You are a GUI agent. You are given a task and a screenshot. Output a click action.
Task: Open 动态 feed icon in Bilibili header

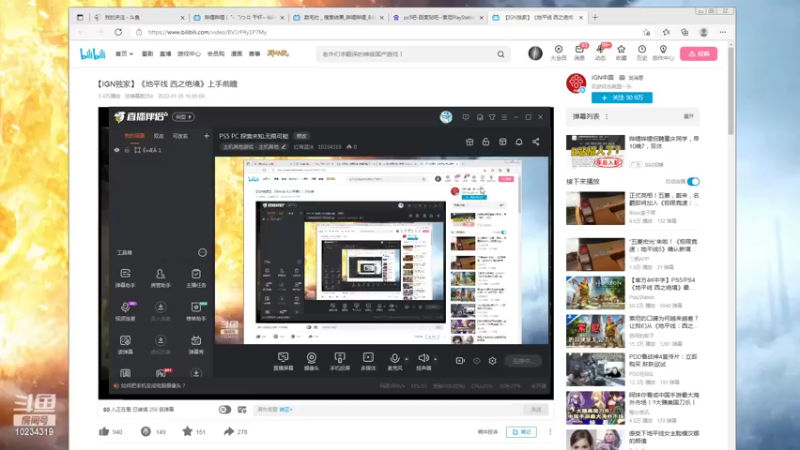(x=601, y=53)
